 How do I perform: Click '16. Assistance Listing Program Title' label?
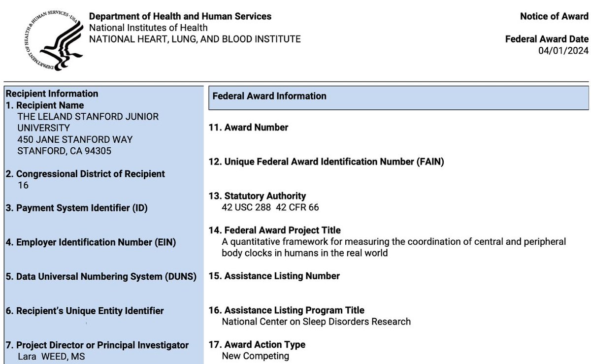pyautogui.click(x=287, y=310)
